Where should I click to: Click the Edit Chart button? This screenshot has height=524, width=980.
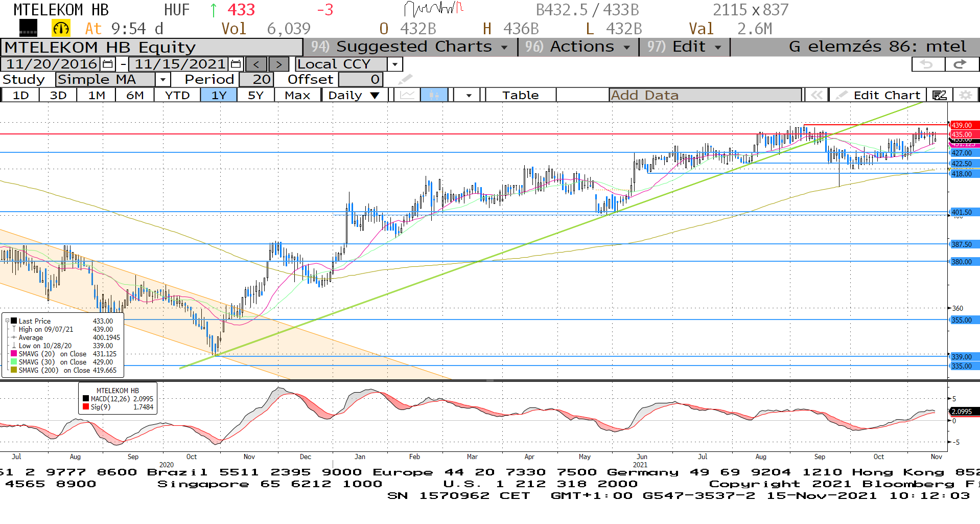tap(878, 95)
